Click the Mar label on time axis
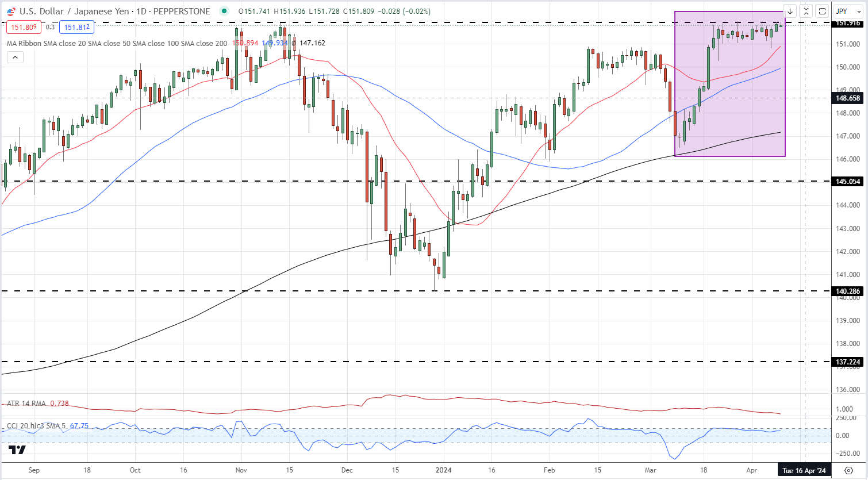 (x=650, y=470)
